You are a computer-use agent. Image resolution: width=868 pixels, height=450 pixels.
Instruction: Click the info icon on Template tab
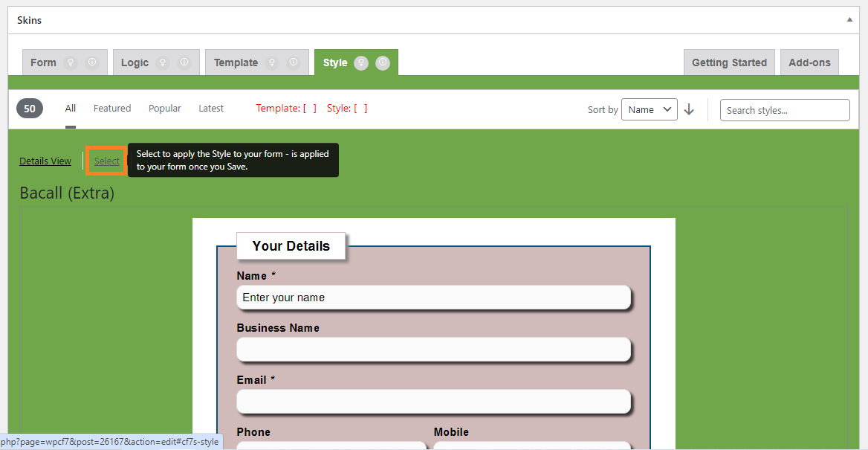(294, 62)
